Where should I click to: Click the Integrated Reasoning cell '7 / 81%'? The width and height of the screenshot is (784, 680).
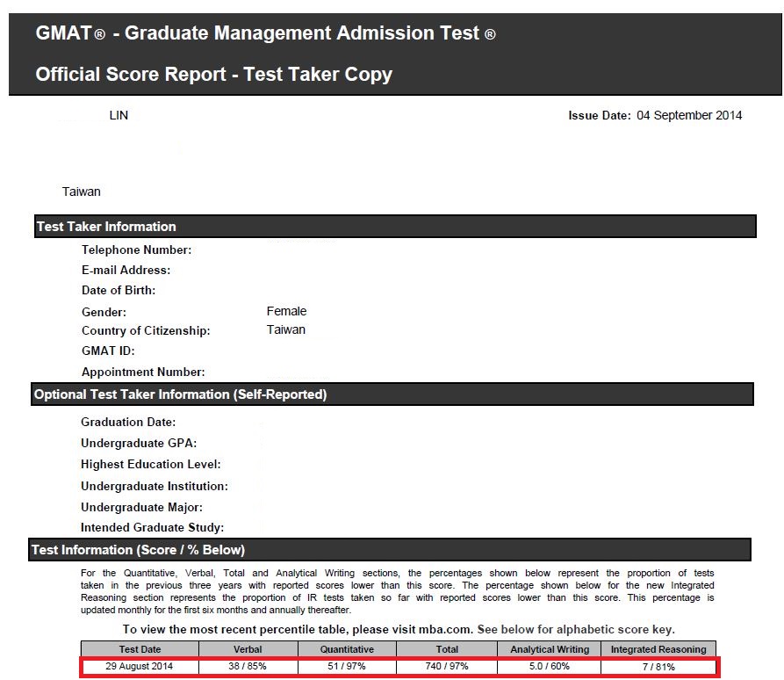pyautogui.click(x=658, y=667)
